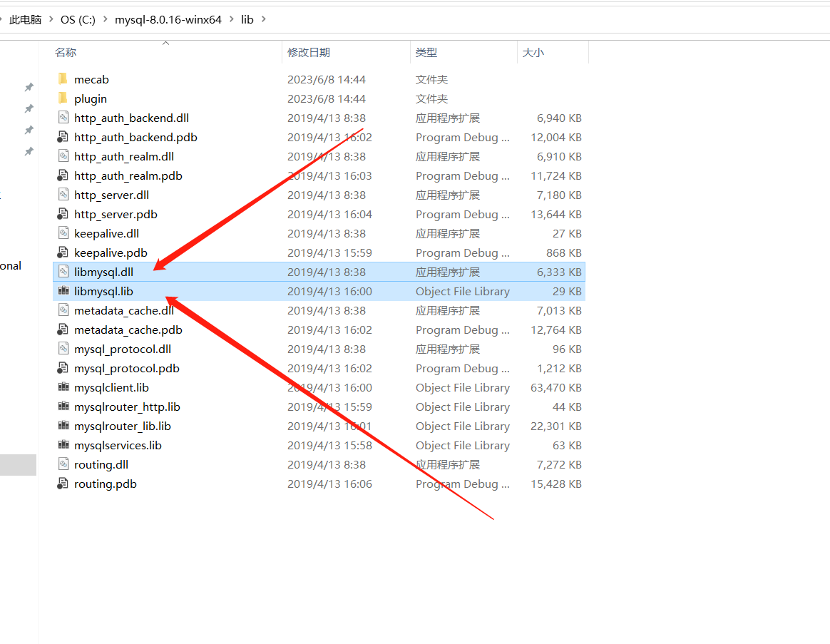Select mysqlservices.lib library icon
Screen dimensions: 830x644
point(63,445)
